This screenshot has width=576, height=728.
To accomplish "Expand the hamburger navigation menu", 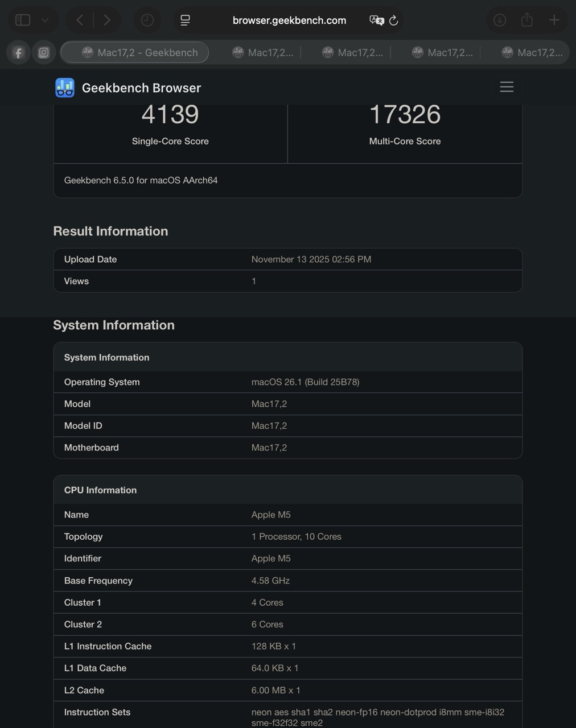I will coord(507,86).
